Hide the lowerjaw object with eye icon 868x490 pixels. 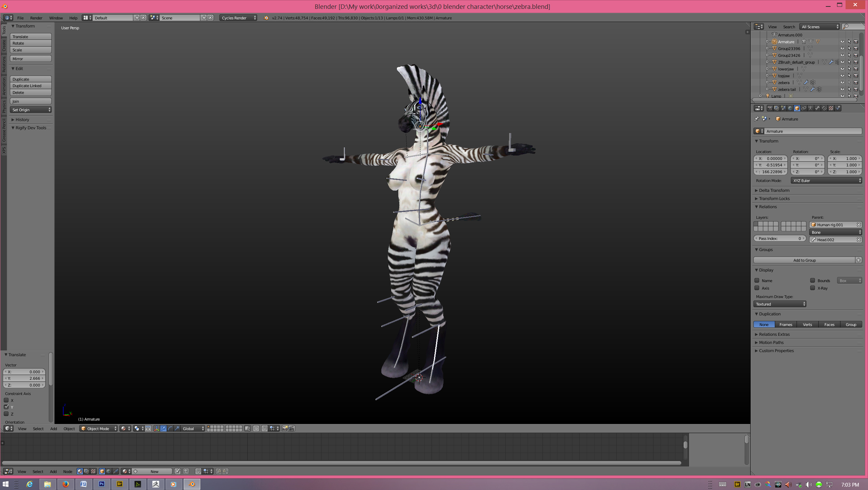point(842,69)
